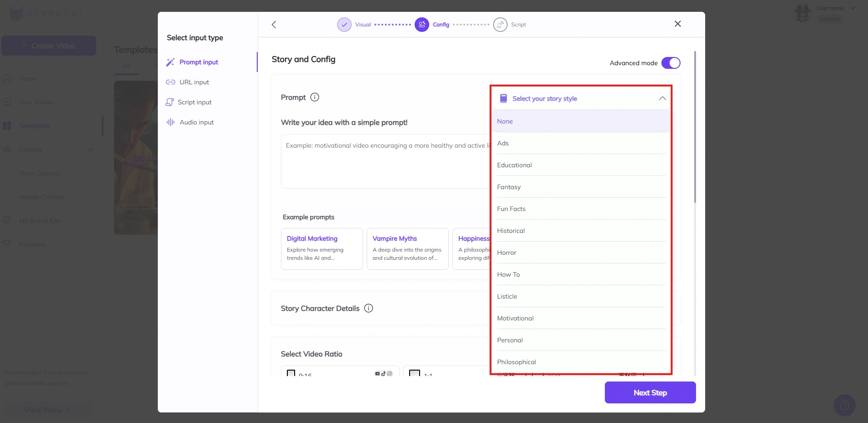The image size is (868, 423).
Task: Select the Philosophical story style
Action: click(x=581, y=362)
